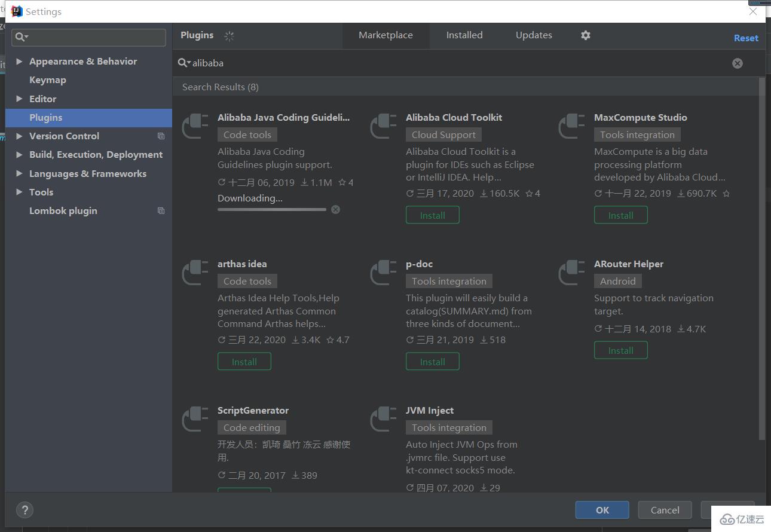Switch to the Marketplace tab

385,35
